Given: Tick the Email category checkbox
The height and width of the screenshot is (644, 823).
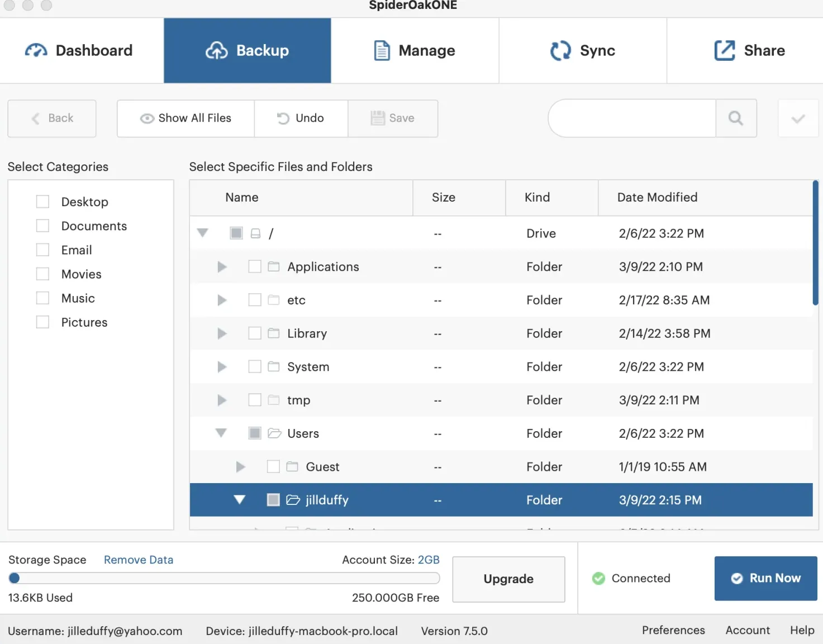Looking at the screenshot, I should [42, 250].
